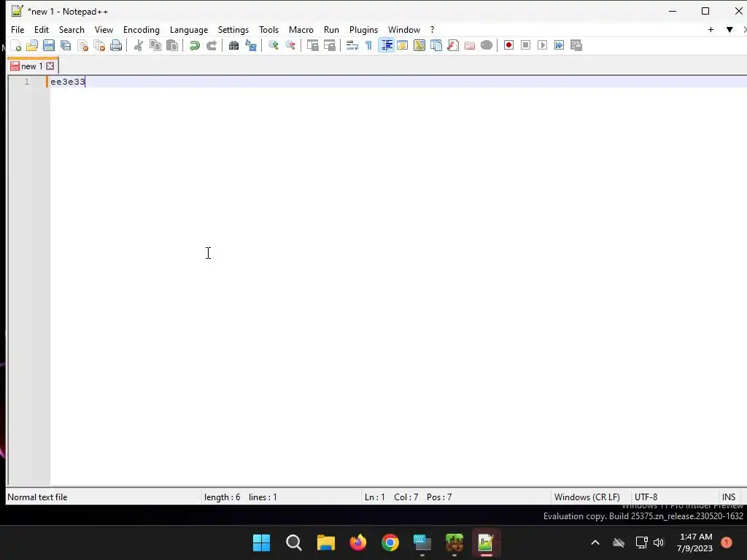This screenshot has width=747, height=560.
Task: Undo last action with green arrow
Action: coord(194,45)
